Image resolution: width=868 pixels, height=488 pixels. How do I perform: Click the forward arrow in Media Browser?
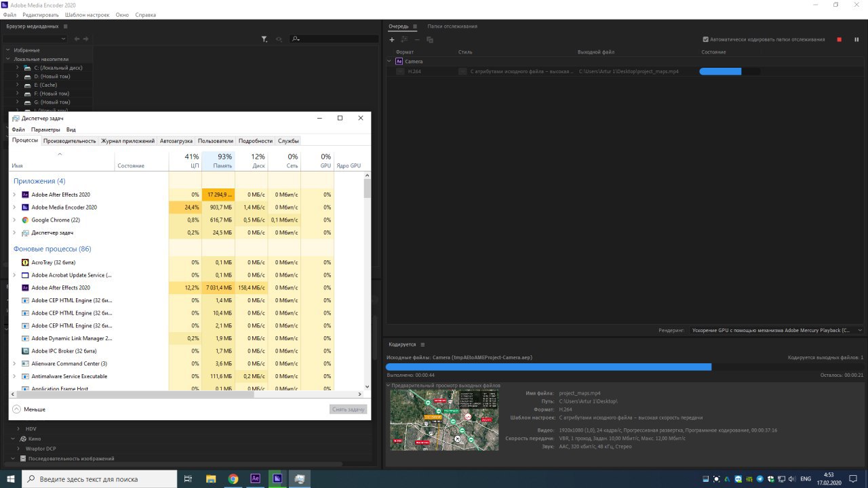86,39
